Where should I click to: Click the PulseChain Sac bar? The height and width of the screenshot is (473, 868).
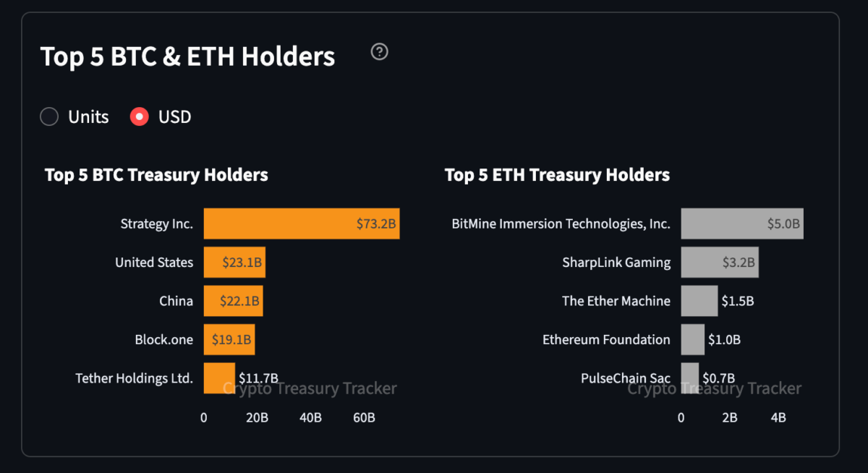point(689,378)
